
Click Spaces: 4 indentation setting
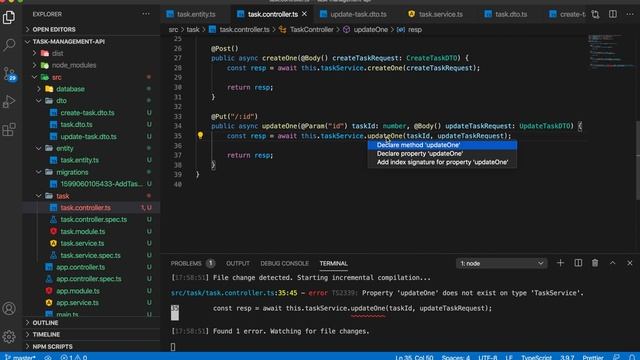[x=456, y=357]
